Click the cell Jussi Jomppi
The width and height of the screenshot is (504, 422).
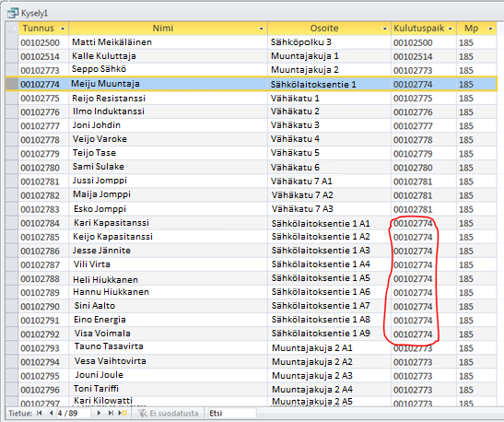tap(168, 181)
